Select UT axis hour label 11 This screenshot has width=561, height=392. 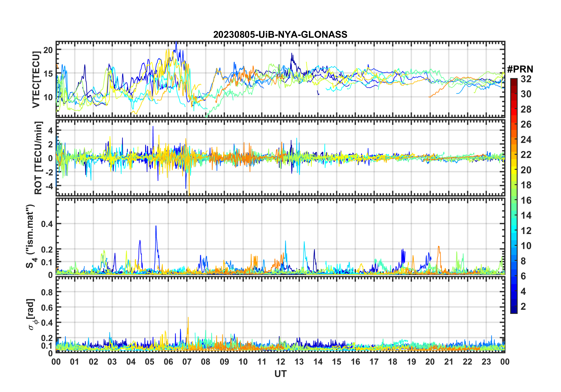point(262,362)
